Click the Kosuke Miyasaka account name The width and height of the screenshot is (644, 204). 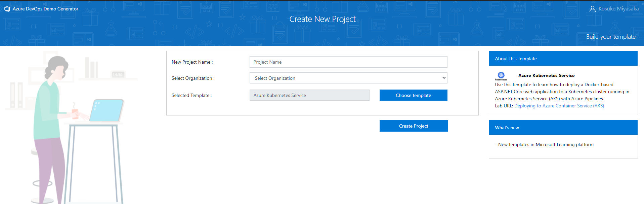tap(618, 9)
